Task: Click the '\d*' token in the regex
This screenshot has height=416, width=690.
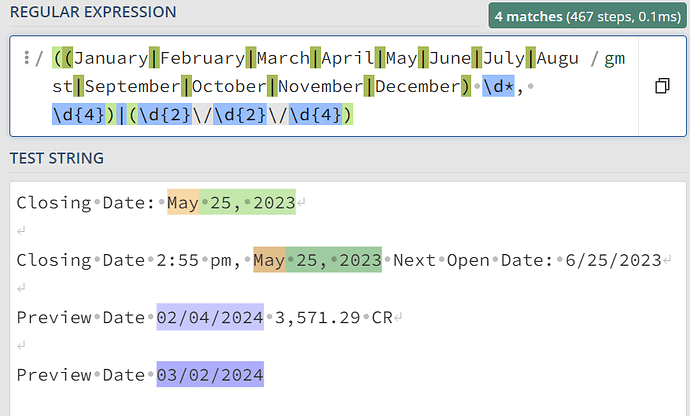Action: pos(498,86)
